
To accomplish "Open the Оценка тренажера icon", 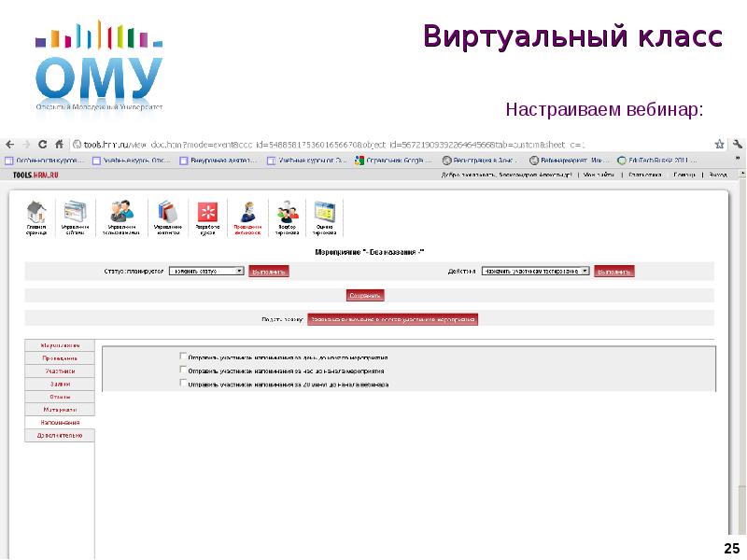I will [x=325, y=214].
